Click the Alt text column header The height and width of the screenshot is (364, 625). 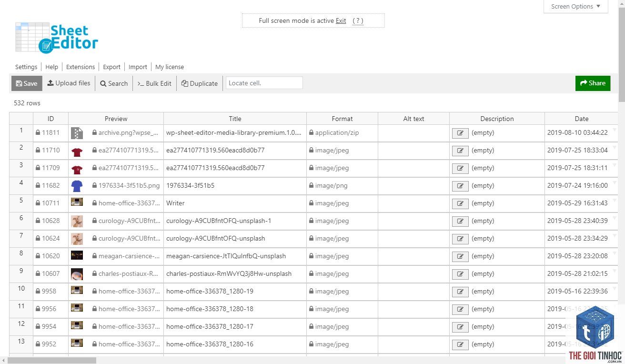point(413,119)
